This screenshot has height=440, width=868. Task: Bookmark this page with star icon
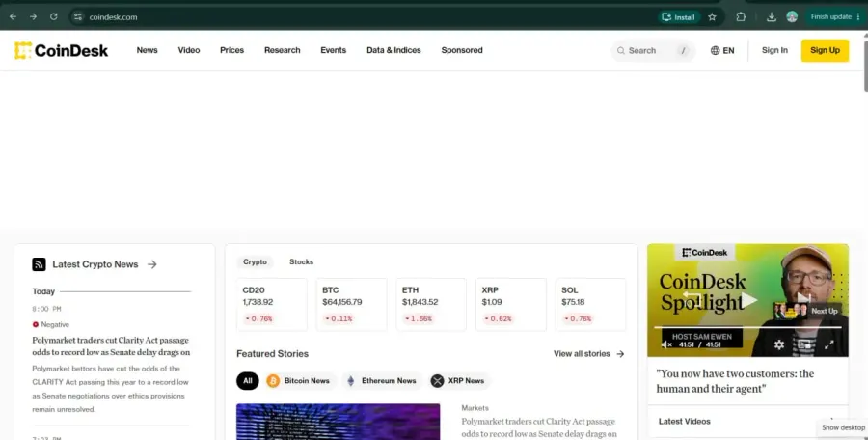712,17
